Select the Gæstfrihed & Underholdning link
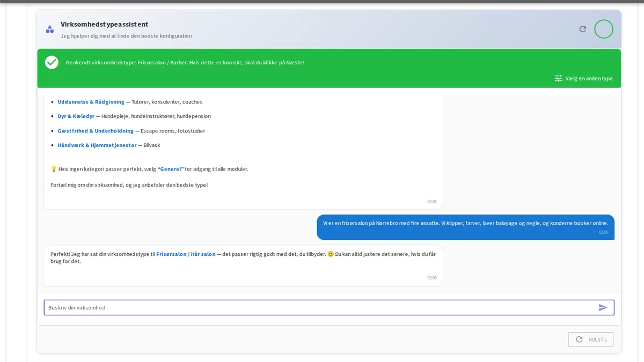This screenshot has height=362, width=644. (96, 131)
